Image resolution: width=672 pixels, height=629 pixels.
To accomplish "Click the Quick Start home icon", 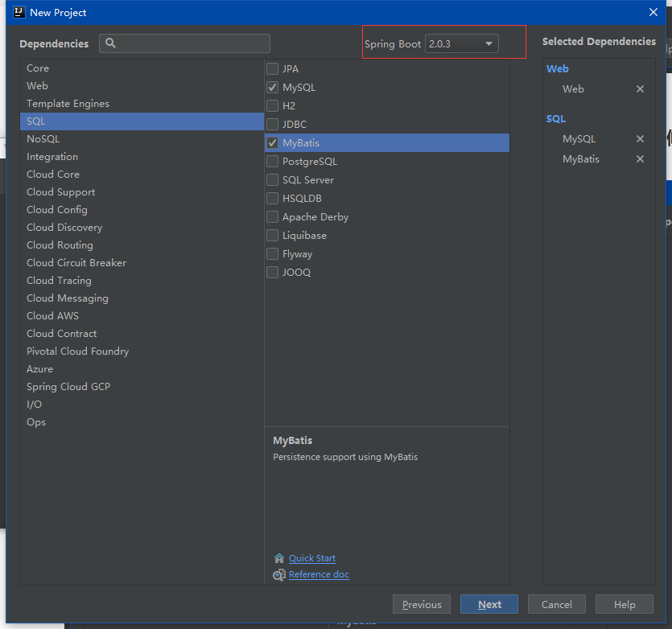I will (279, 558).
